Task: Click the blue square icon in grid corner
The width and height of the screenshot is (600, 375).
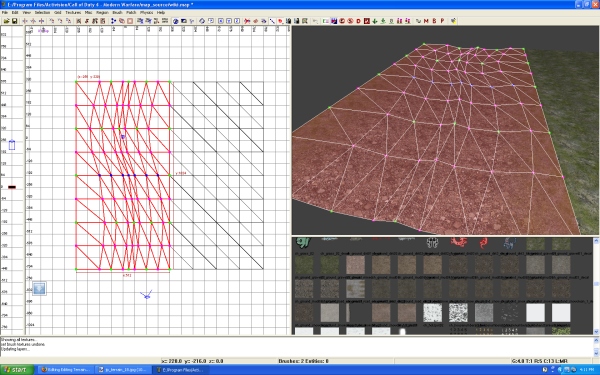Action: (39, 289)
